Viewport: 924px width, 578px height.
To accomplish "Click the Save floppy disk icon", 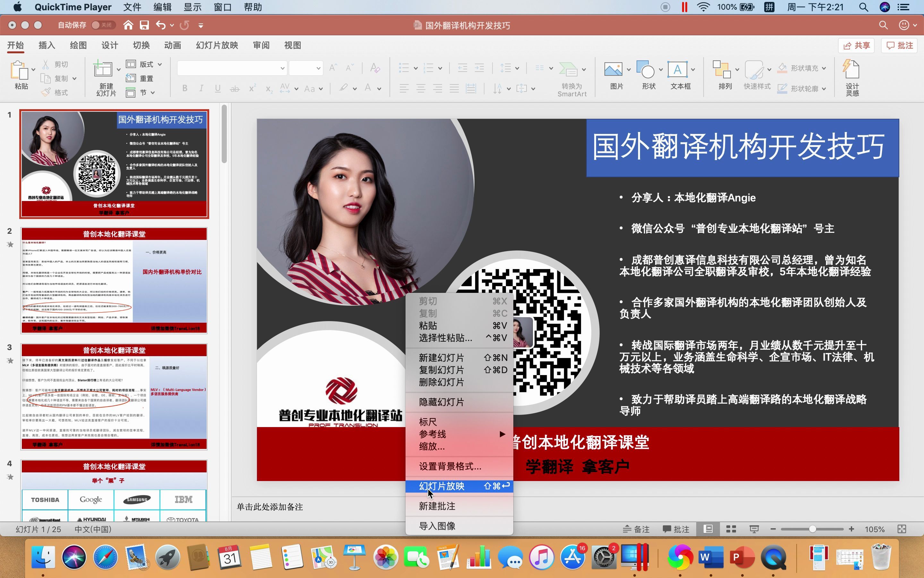I will [x=144, y=25].
